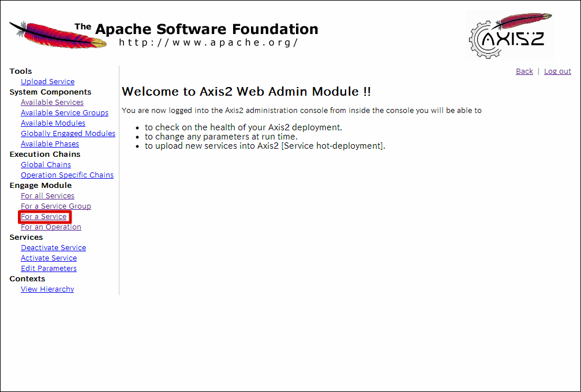Open Globally Engaged Modules
Screen dimensions: 581x392
(68, 133)
